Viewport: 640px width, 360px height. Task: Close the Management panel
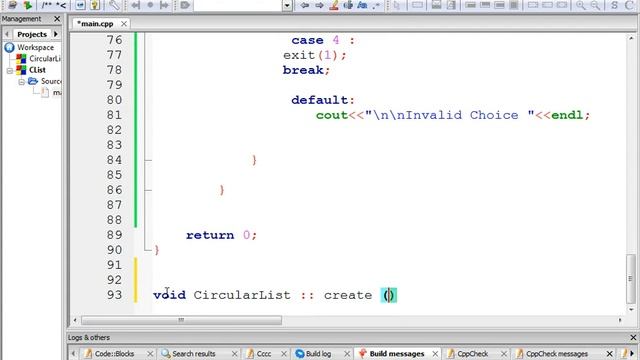(x=57, y=19)
